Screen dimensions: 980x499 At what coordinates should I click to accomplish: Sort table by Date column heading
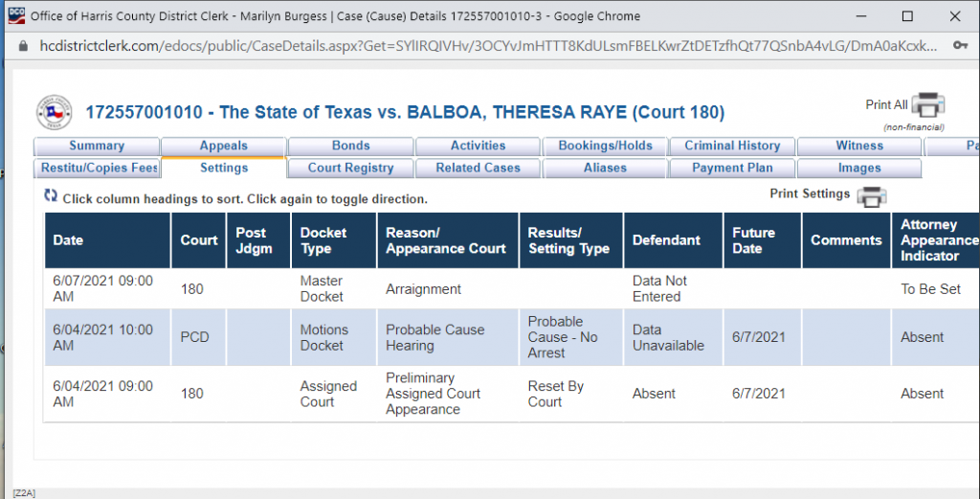[68, 240]
